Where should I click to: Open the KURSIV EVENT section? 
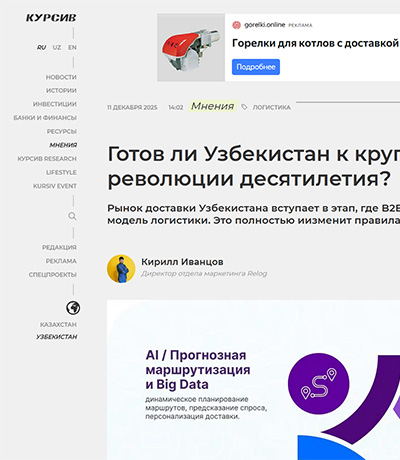click(55, 186)
